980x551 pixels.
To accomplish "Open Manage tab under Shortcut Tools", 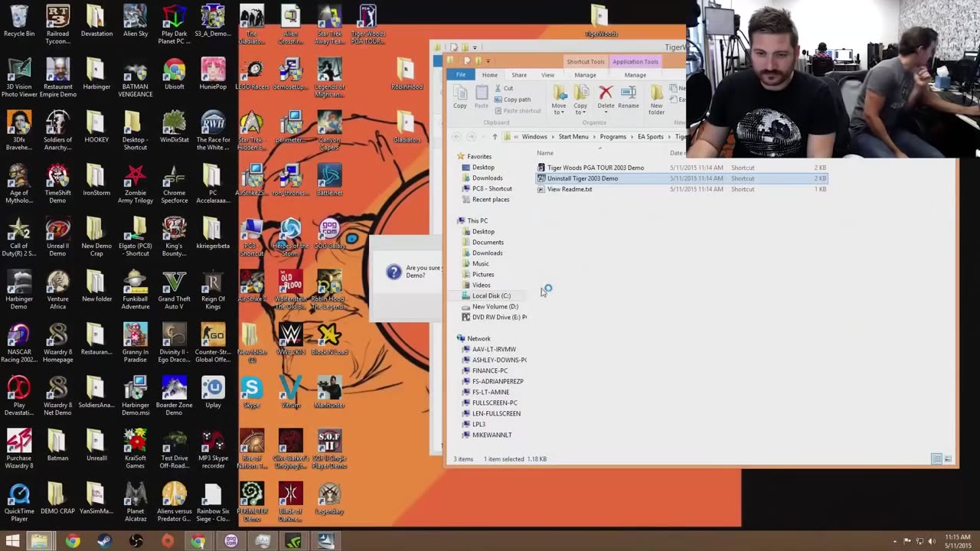I will [585, 75].
